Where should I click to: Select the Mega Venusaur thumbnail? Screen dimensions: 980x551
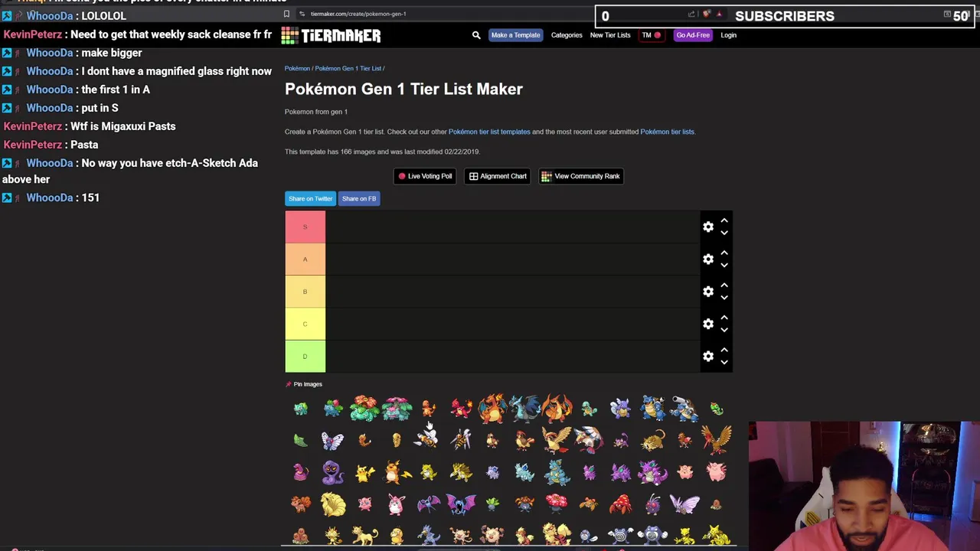pyautogui.click(x=397, y=409)
